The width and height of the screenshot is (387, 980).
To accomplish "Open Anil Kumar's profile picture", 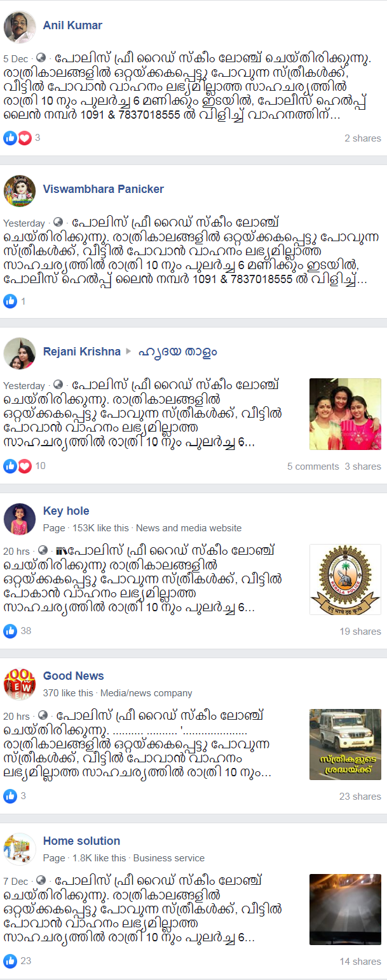I will coord(20,26).
